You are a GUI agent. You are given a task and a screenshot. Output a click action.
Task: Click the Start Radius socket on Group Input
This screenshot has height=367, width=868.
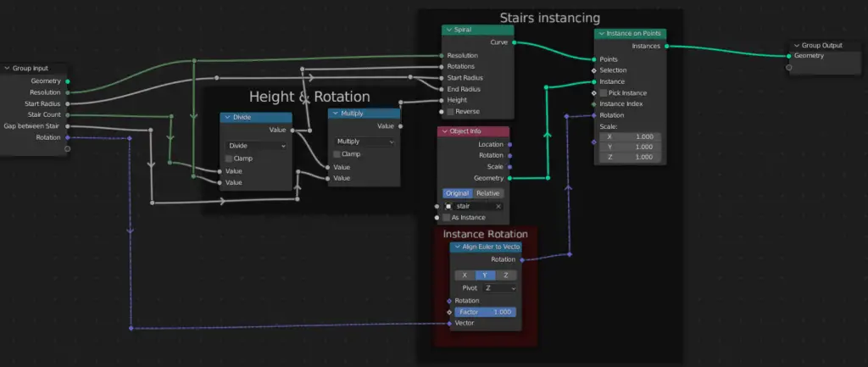coord(68,103)
